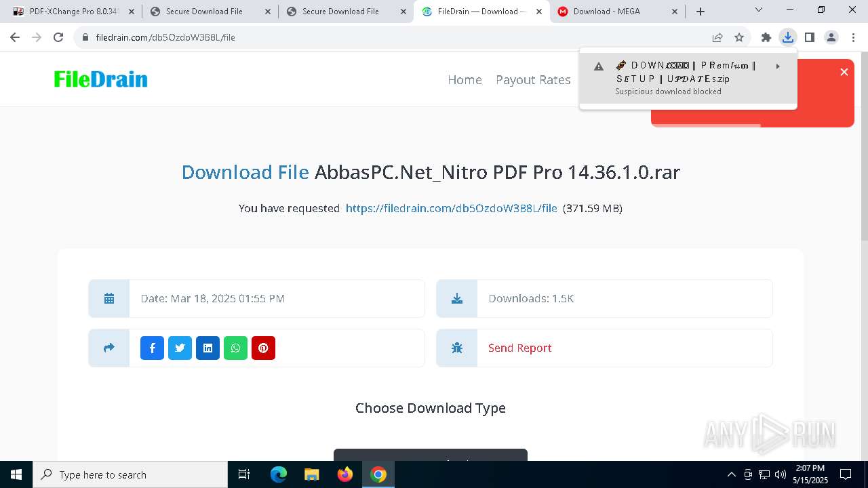
Task: Click warning icon on blocked download
Action: point(599,66)
